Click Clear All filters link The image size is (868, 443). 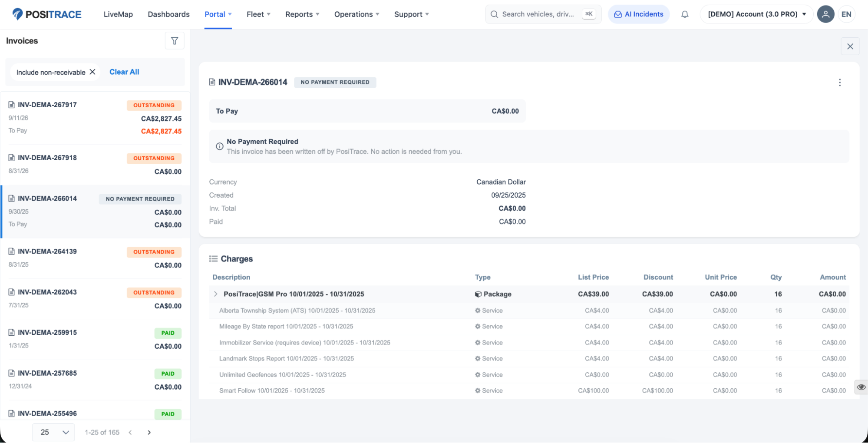coord(124,72)
